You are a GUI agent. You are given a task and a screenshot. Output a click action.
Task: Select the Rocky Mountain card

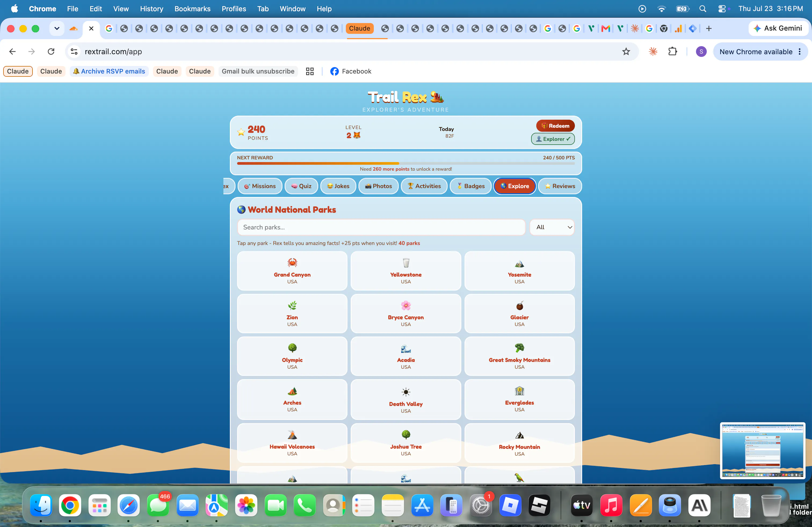tap(519, 443)
